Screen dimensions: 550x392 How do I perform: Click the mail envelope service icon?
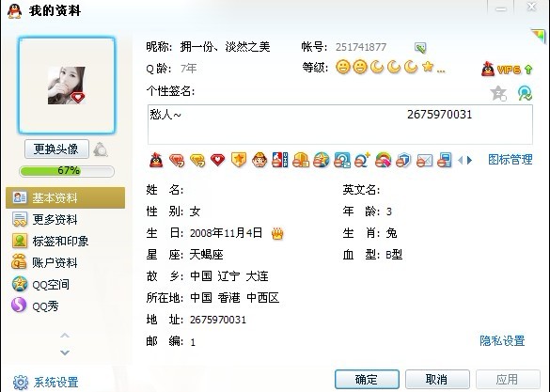pos(424,161)
